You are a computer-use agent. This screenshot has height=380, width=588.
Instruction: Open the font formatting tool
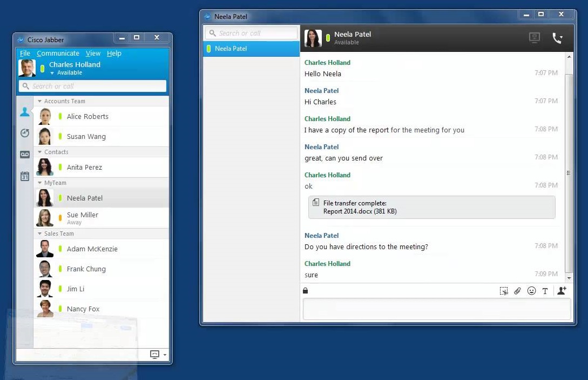(x=545, y=291)
